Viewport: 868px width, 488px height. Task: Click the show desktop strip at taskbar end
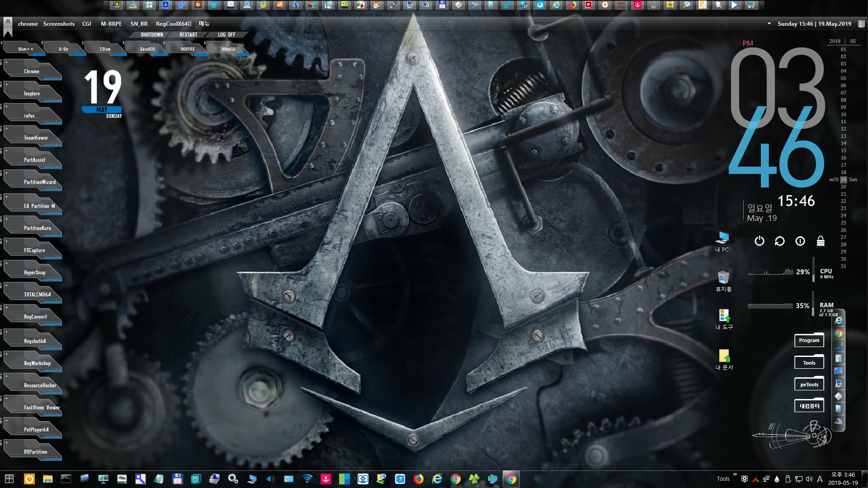click(865, 479)
